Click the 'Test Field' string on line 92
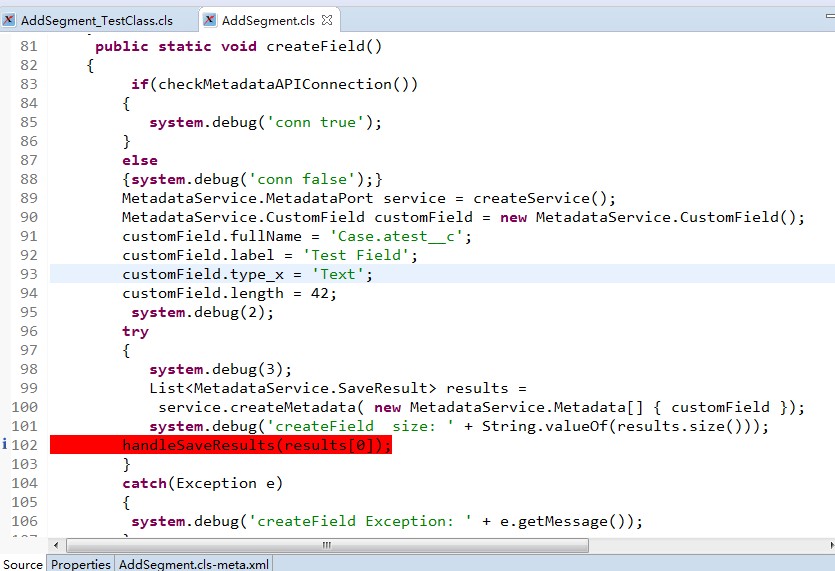This screenshot has height=571, width=835. point(356,255)
